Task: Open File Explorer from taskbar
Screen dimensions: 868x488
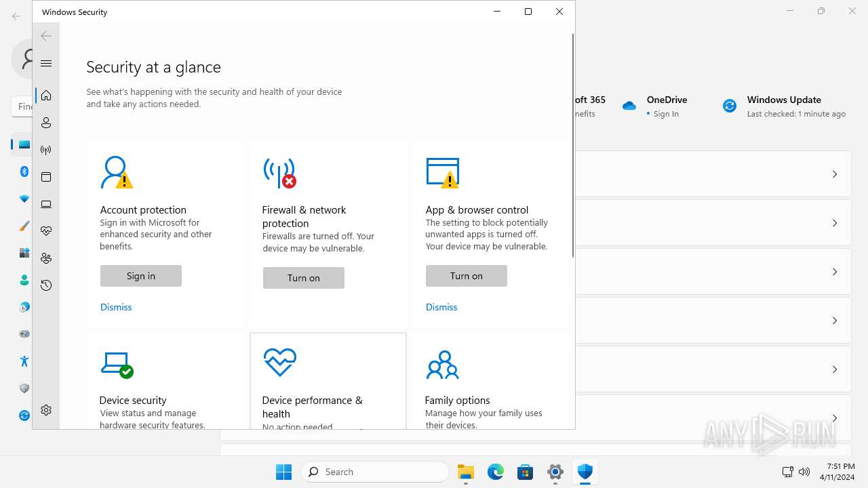Action: tap(466, 472)
